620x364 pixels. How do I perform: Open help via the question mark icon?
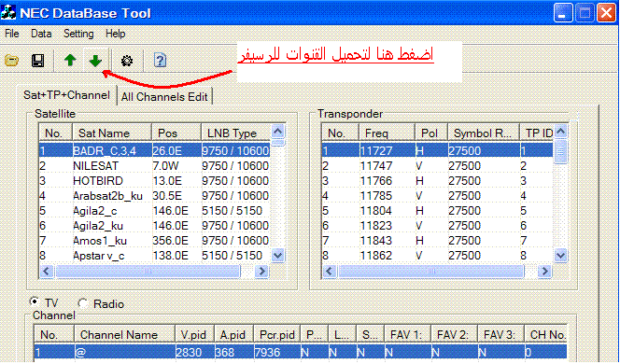(160, 61)
